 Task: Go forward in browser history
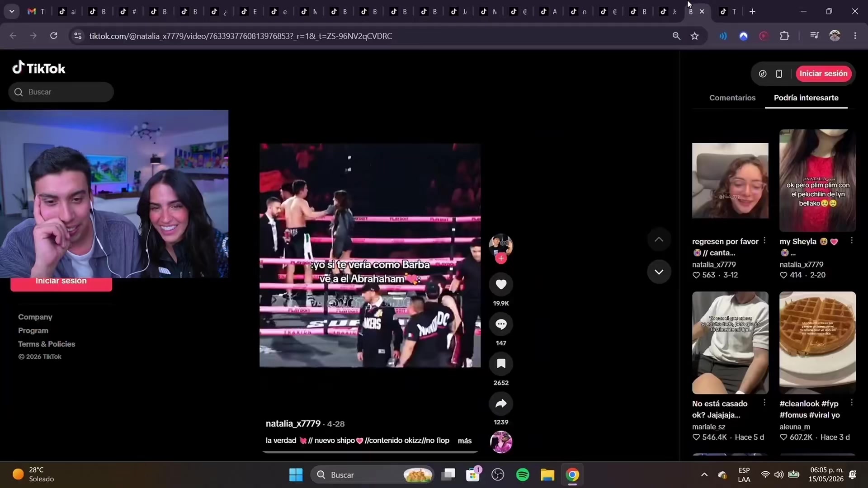point(33,36)
